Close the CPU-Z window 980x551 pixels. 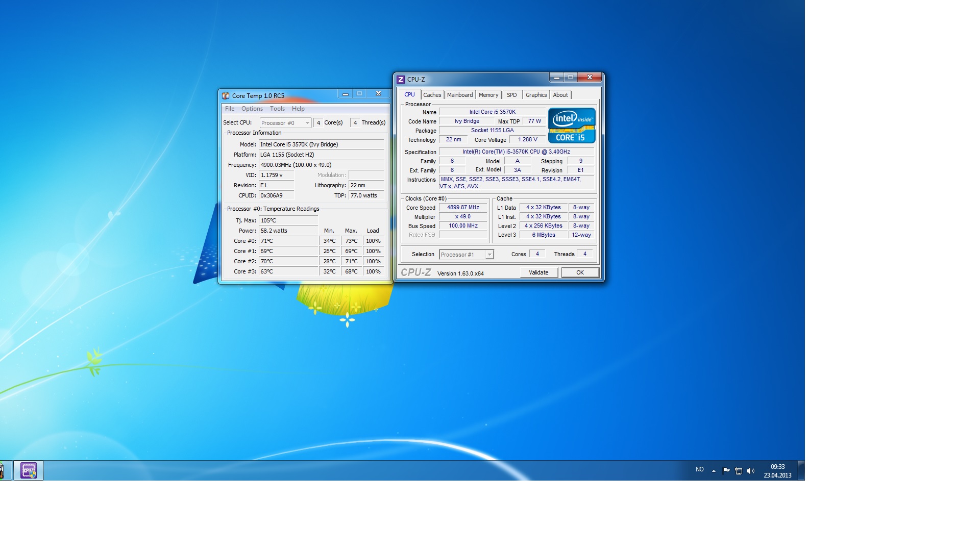pyautogui.click(x=590, y=78)
